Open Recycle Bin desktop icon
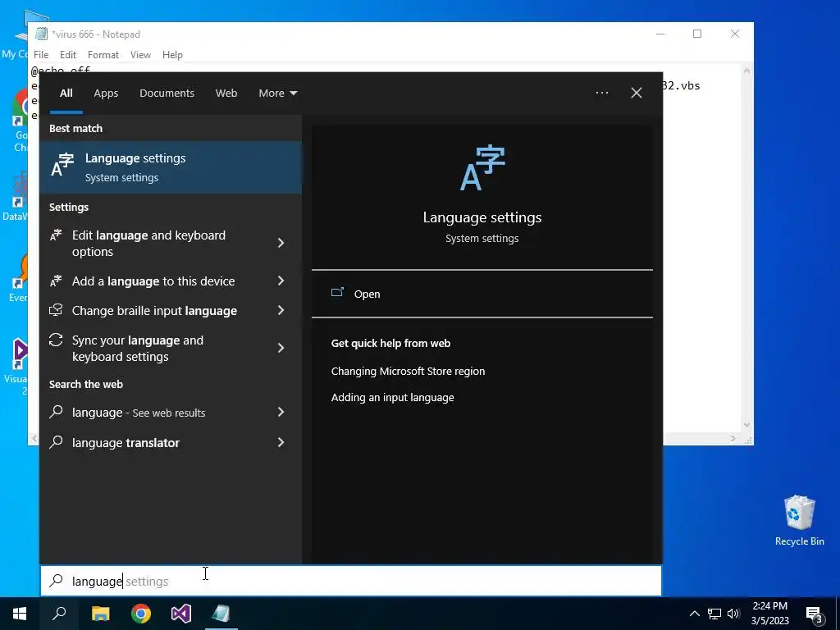Image resolution: width=840 pixels, height=630 pixels. (x=799, y=521)
